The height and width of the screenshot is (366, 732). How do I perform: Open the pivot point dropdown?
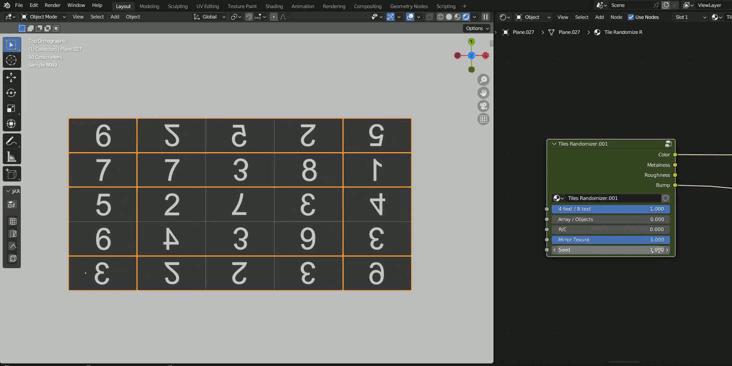point(236,17)
